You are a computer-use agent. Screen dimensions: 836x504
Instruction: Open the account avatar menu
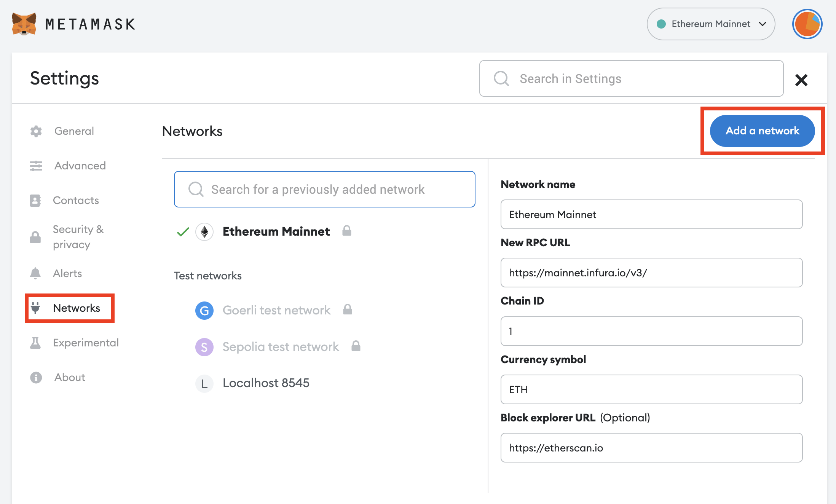tap(807, 24)
